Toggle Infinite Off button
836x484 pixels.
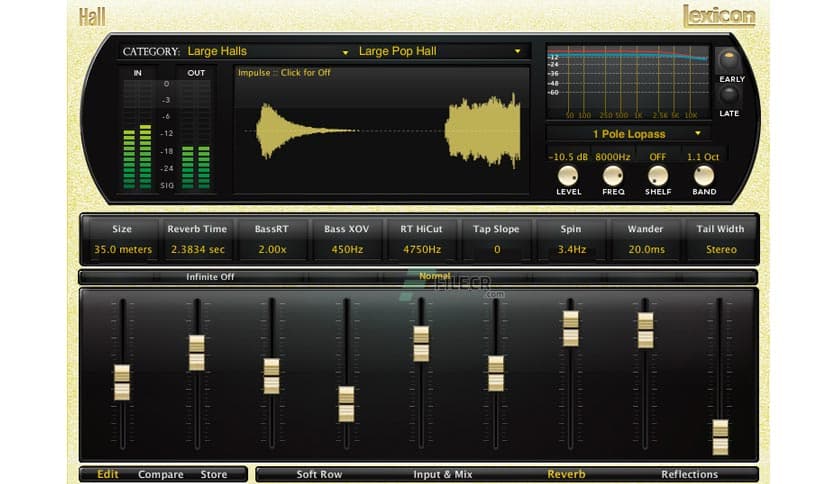(x=210, y=277)
